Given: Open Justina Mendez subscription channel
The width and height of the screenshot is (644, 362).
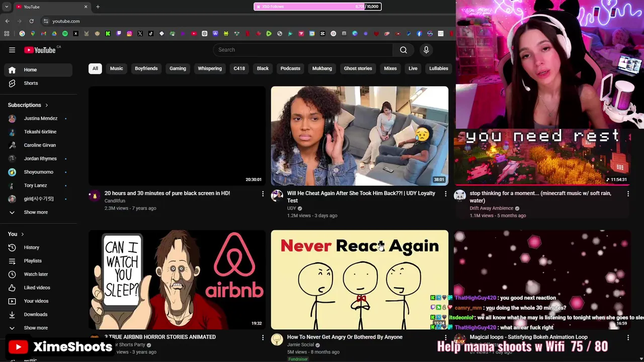Looking at the screenshot, I should (x=38, y=118).
